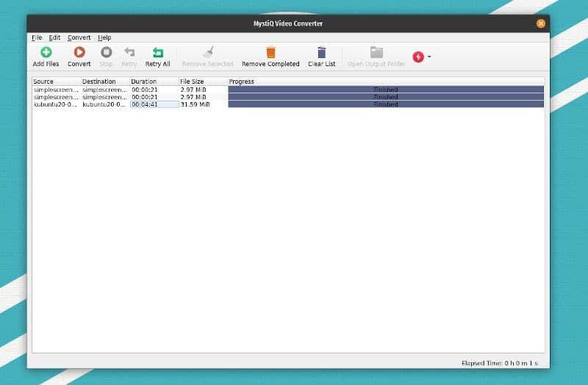
Task: Start conversion with the Convert icon
Action: tap(79, 52)
